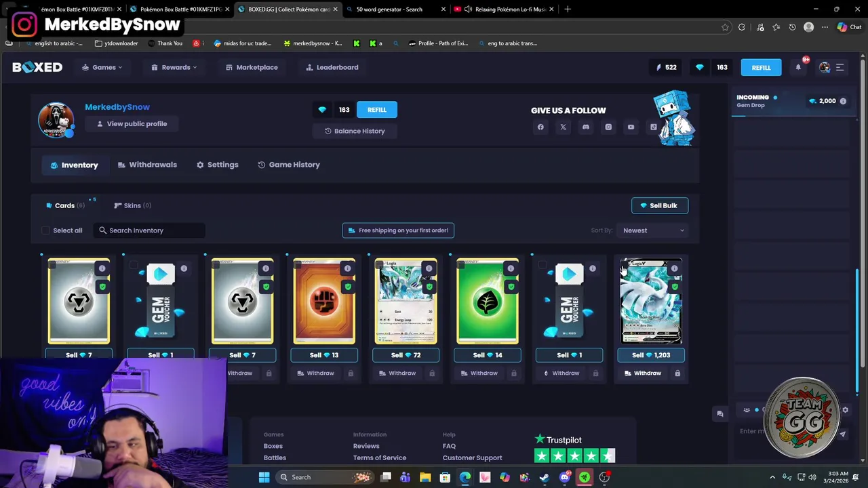
Task: Open the Sort By Newest dropdown
Action: (x=654, y=230)
